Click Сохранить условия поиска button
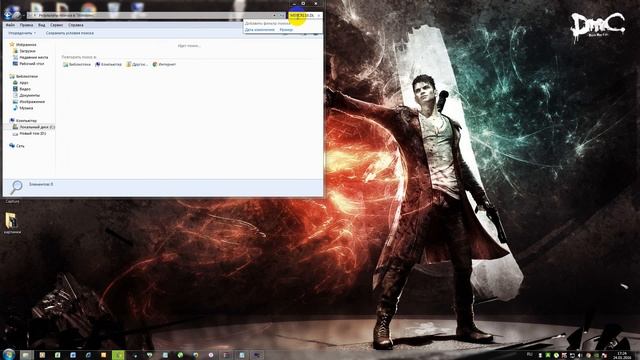The width and height of the screenshot is (640, 360). click(70, 33)
